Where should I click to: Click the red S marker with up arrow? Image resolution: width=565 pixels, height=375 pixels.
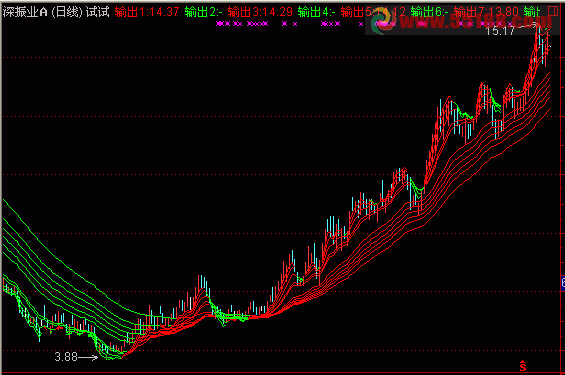tap(523, 366)
